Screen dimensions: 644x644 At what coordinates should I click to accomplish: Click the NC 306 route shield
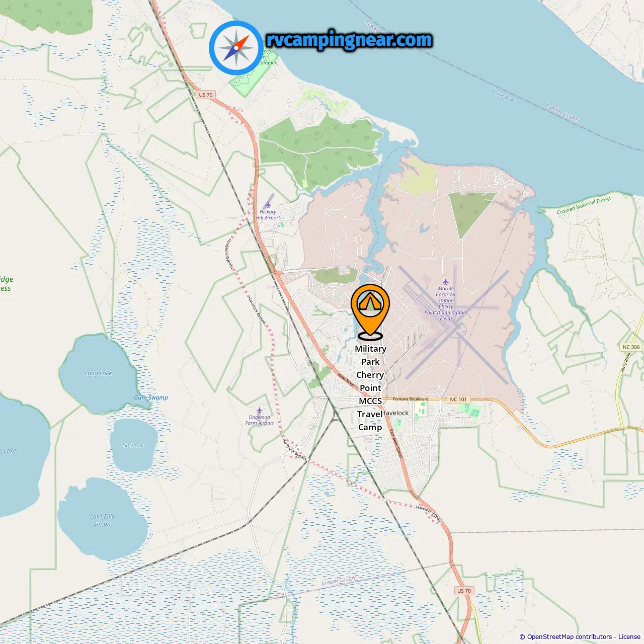(631, 347)
